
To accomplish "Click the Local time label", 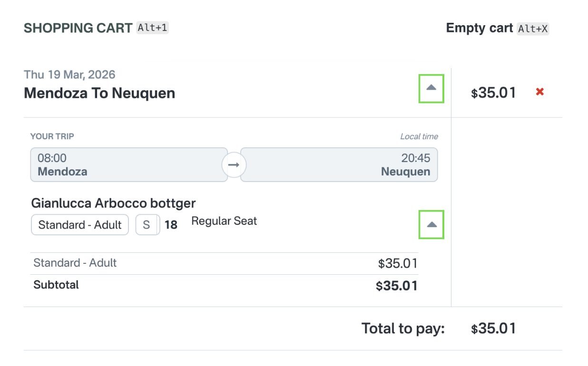I will click(x=419, y=136).
